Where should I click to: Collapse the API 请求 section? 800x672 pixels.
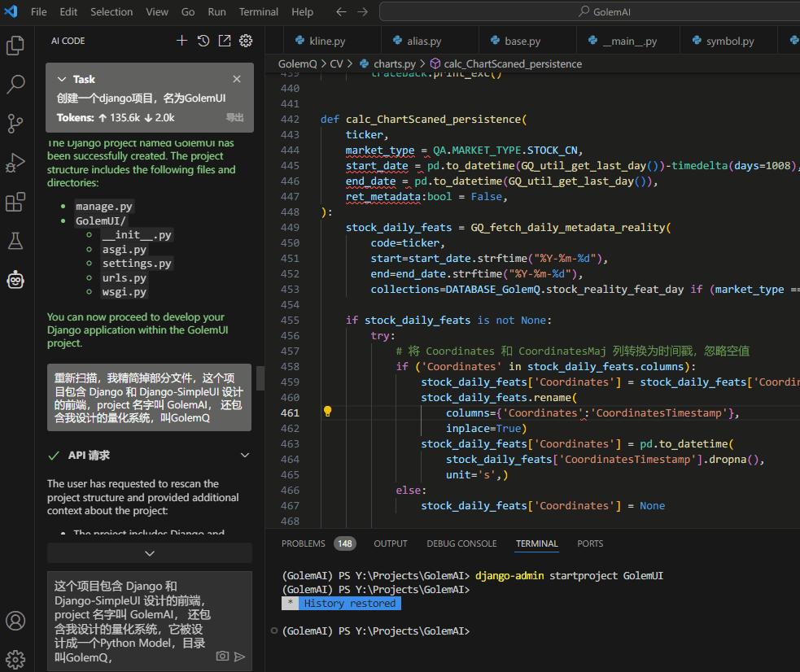coord(245,456)
